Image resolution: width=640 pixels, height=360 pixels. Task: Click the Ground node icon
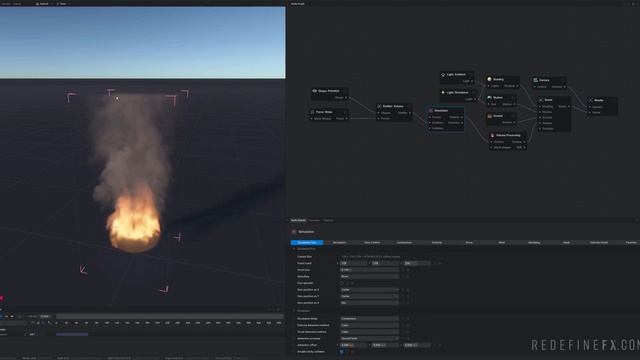coord(489,116)
